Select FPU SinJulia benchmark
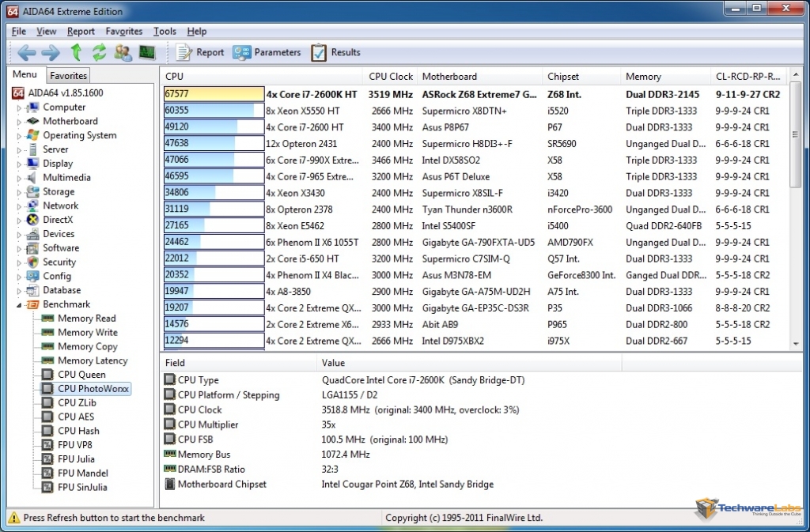This screenshot has height=532, width=810. [x=82, y=487]
